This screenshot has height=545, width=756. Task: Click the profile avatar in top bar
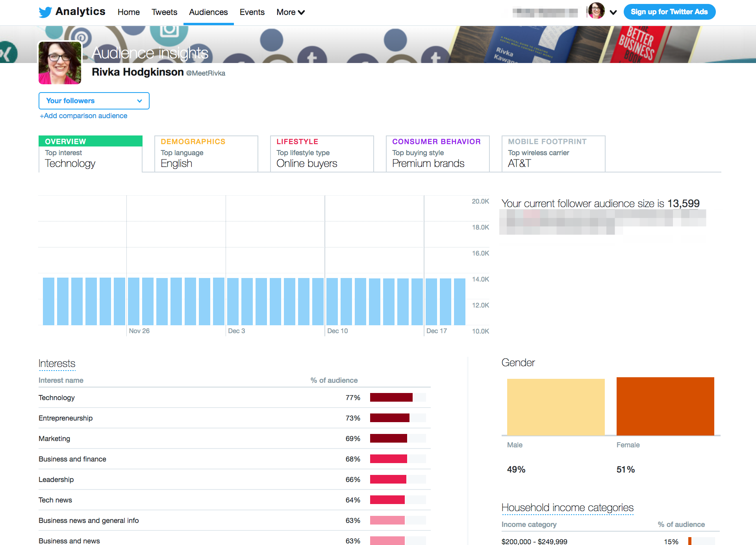596,11
